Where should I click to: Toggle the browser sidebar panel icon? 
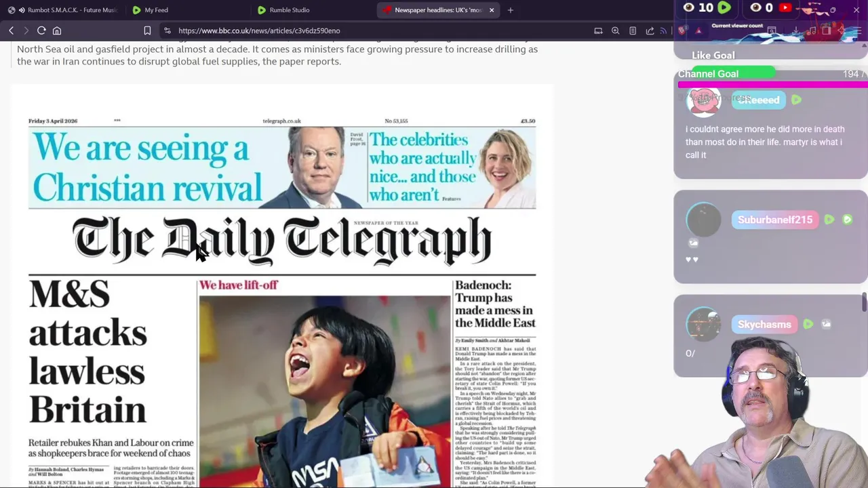click(x=827, y=30)
